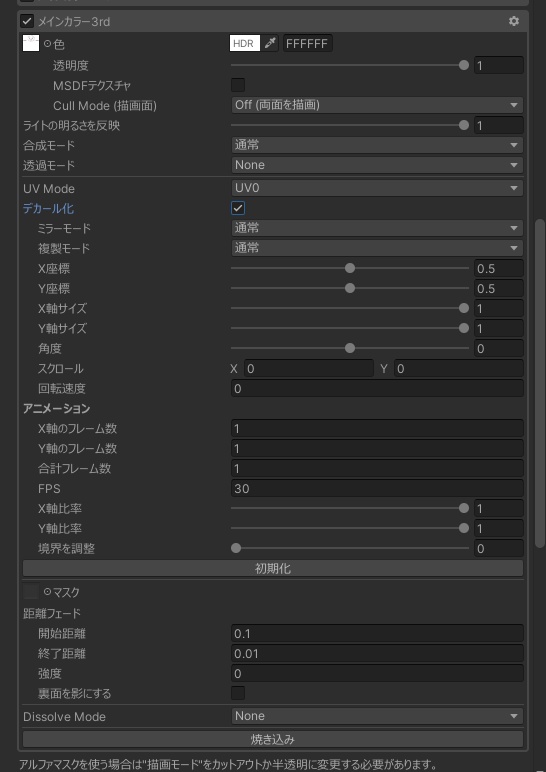Viewport: 546px width, 772px height.
Task: Open the Cull Mode (描画面) dropdown
Action: click(377, 105)
